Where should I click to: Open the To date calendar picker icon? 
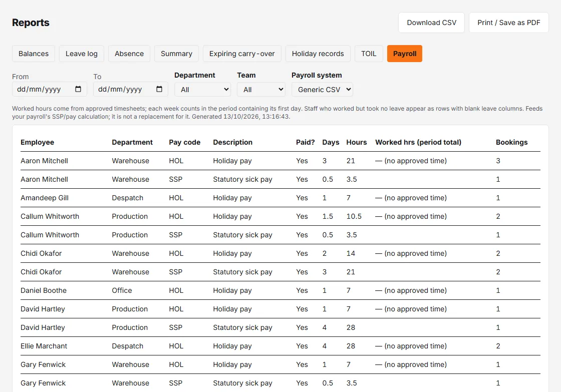[x=159, y=89]
